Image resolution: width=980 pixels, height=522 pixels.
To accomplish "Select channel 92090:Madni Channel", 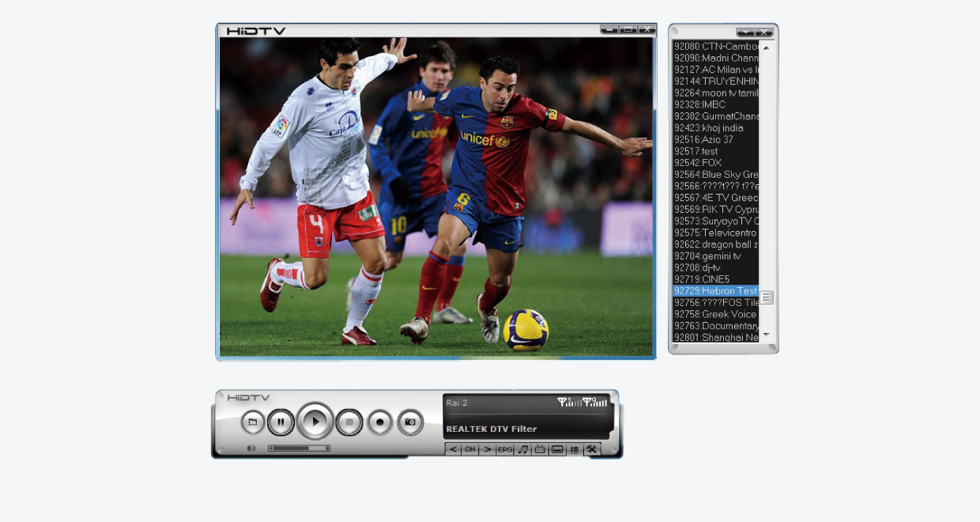I will coord(716,58).
